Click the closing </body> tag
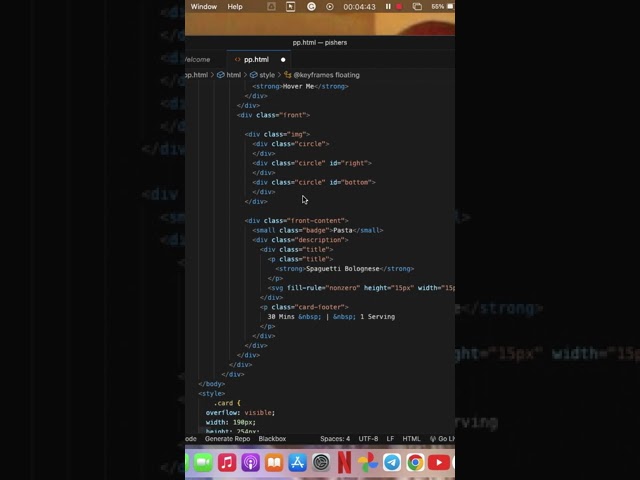640x480 pixels. click(211, 384)
